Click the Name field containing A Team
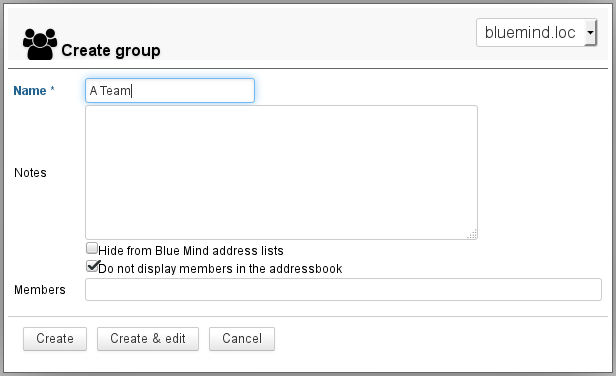 point(170,91)
